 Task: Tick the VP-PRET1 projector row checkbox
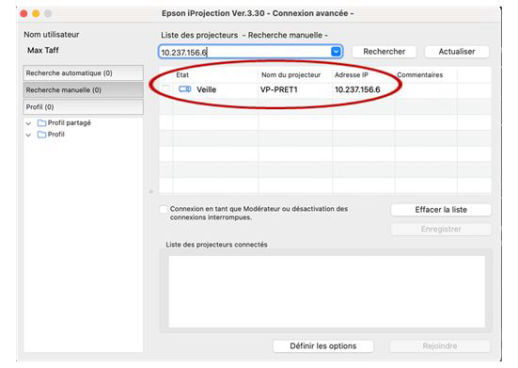point(166,89)
